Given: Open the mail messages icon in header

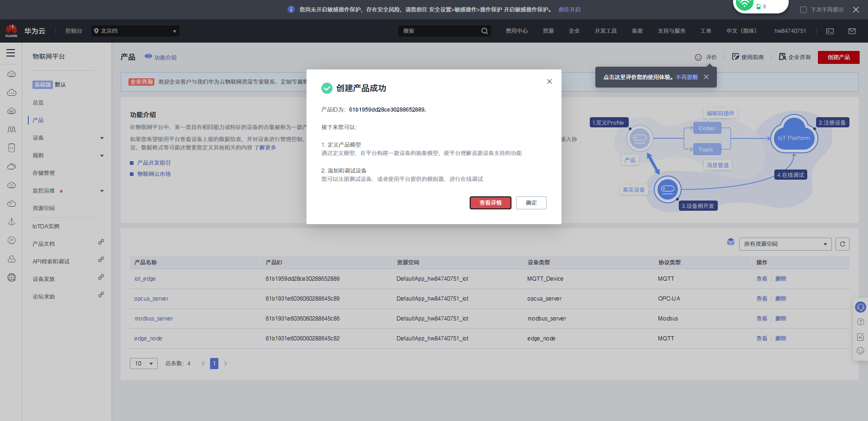Looking at the screenshot, I should point(852,31).
